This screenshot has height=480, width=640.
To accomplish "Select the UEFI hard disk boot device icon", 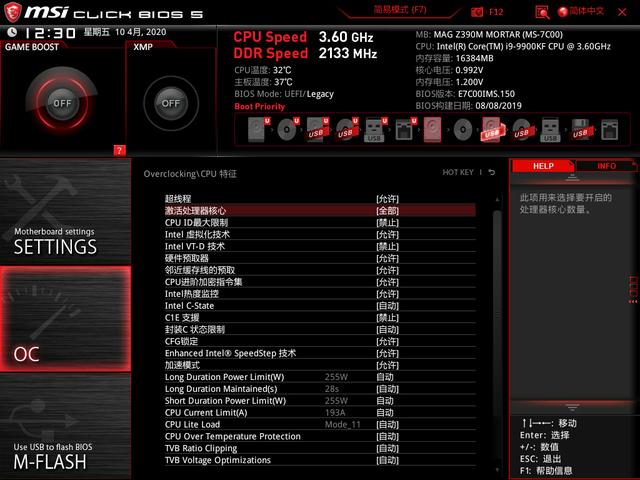I will click(259, 130).
